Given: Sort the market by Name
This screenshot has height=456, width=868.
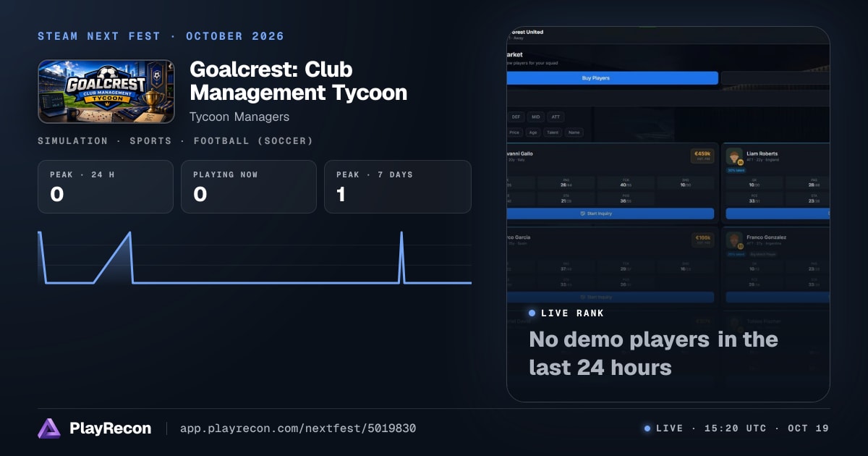Looking at the screenshot, I should click(x=574, y=132).
